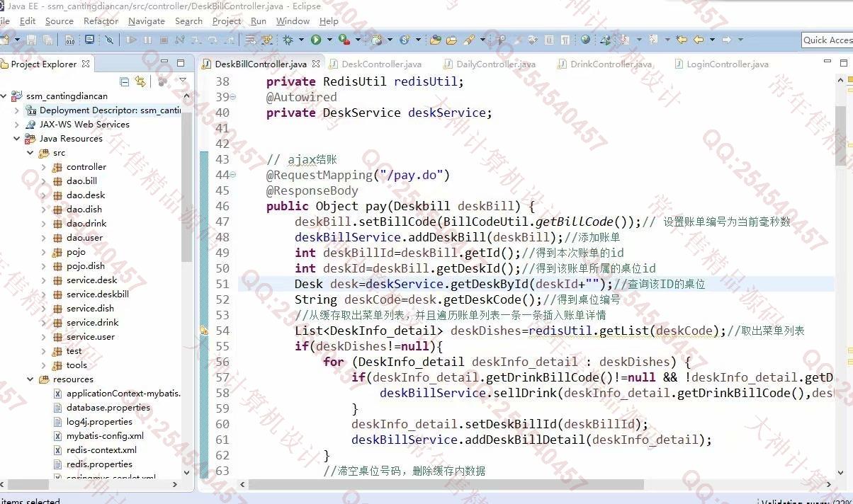Click Project Explorer vertical scrollbar
The width and height of the screenshot is (853, 504).
187,187
